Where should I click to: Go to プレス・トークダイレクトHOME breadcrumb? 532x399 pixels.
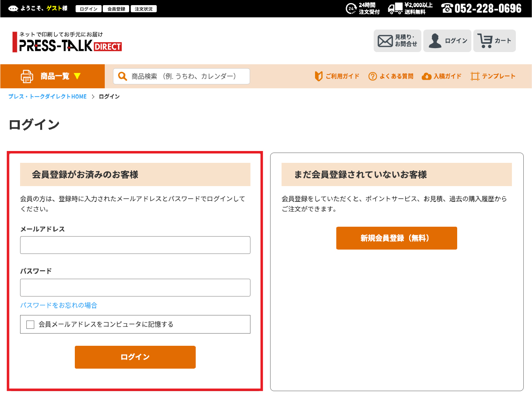(47, 97)
